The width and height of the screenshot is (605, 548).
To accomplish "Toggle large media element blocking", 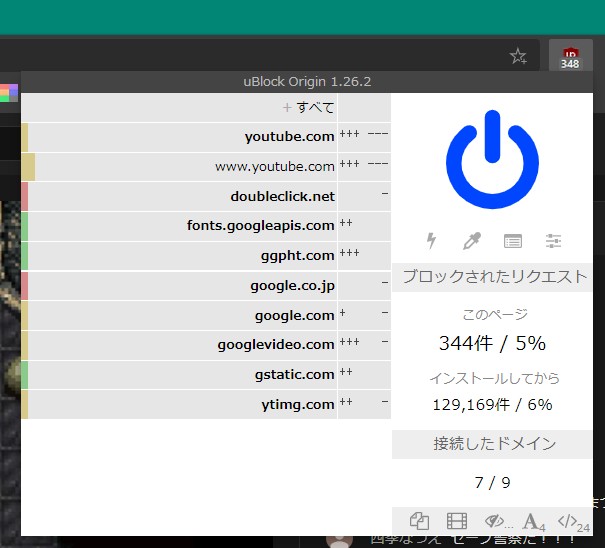I will (x=456, y=521).
